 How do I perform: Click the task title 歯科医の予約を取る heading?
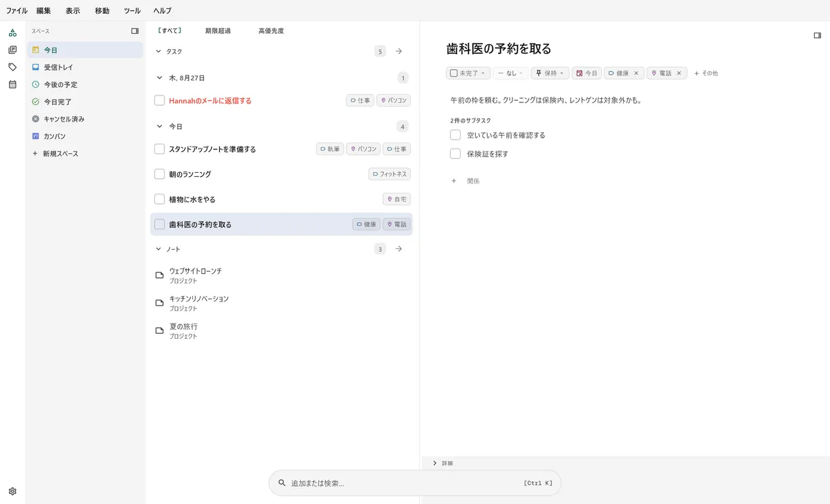(x=499, y=48)
